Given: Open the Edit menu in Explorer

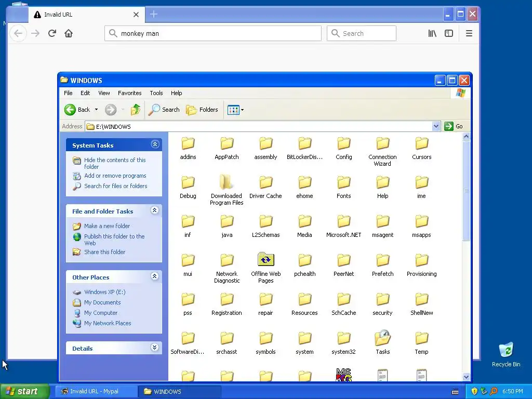Looking at the screenshot, I should point(85,93).
